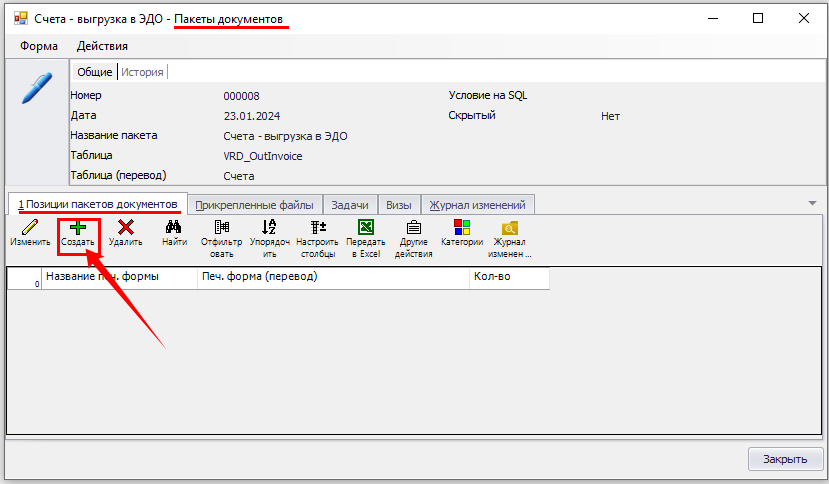Open Найти binoculars search tool
Screen dimensions: 829x484
point(174,228)
